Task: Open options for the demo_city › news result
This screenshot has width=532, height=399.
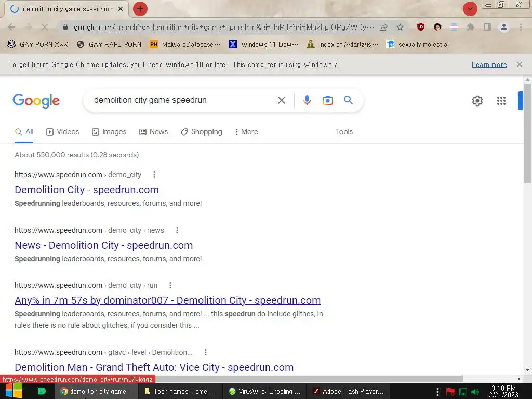Action: [x=177, y=230]
